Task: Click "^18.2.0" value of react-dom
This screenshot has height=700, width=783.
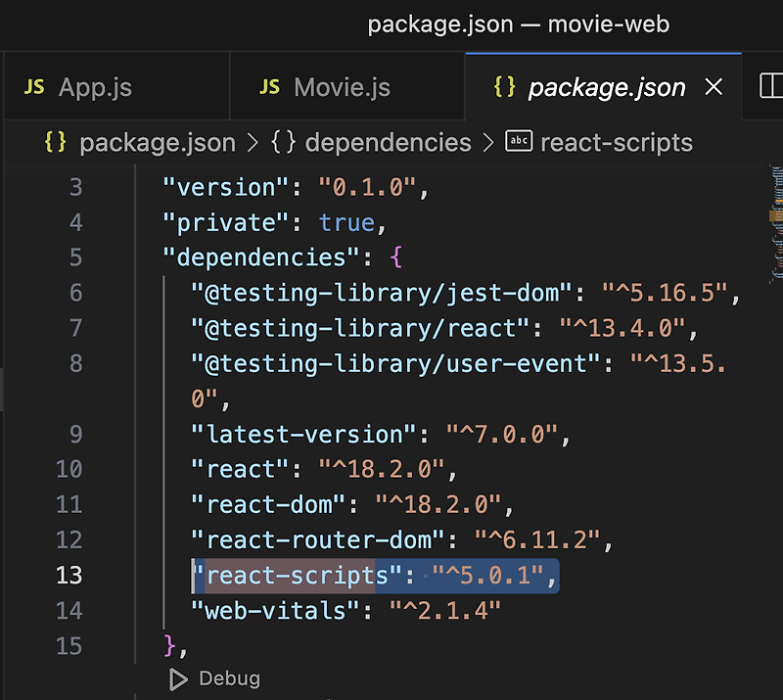Action: point(438,505)
